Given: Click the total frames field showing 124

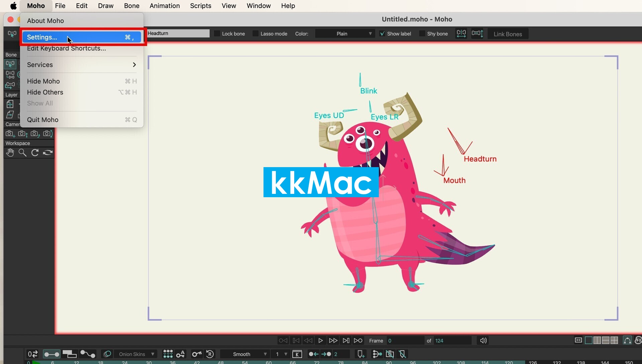Looking at the screenshot, I should (452, 341).
